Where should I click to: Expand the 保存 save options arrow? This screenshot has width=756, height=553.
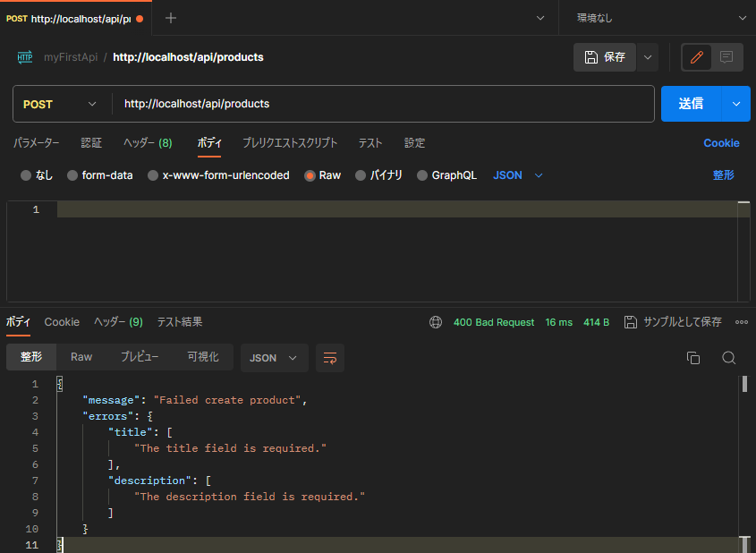[x=648, y=57]
